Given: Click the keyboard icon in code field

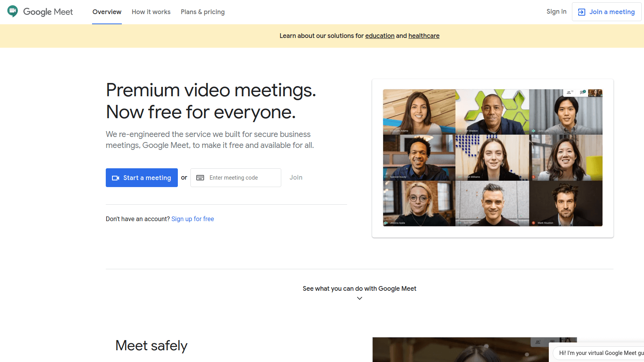Looking at the screenshot, I should pos(200,178).
